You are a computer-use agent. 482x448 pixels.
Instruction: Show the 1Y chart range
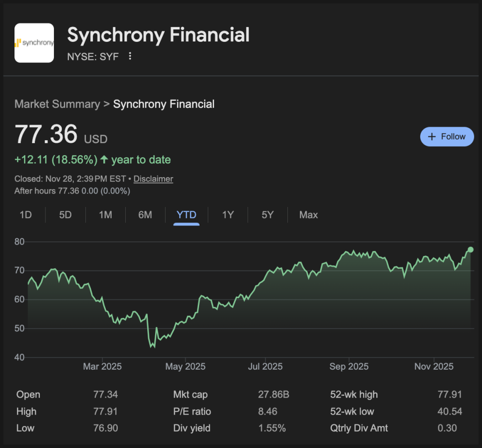coord(228,215)
